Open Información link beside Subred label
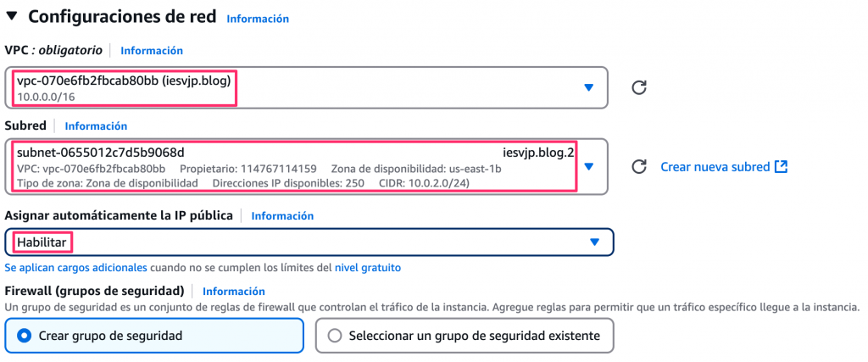 [96, 125]
